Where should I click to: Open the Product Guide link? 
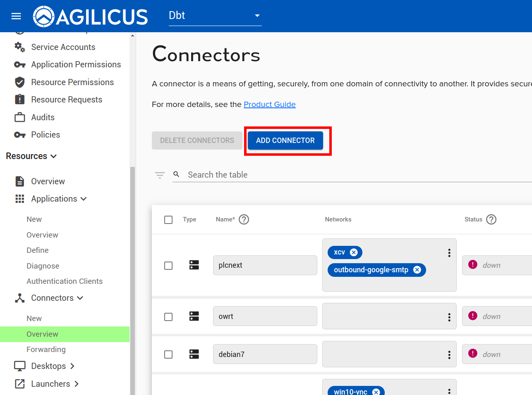click(269, 105)
